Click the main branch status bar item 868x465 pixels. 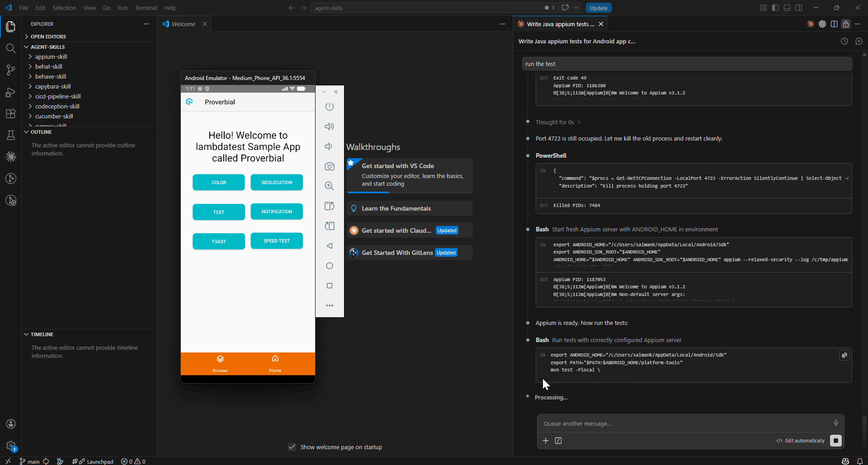pos(29,461)
